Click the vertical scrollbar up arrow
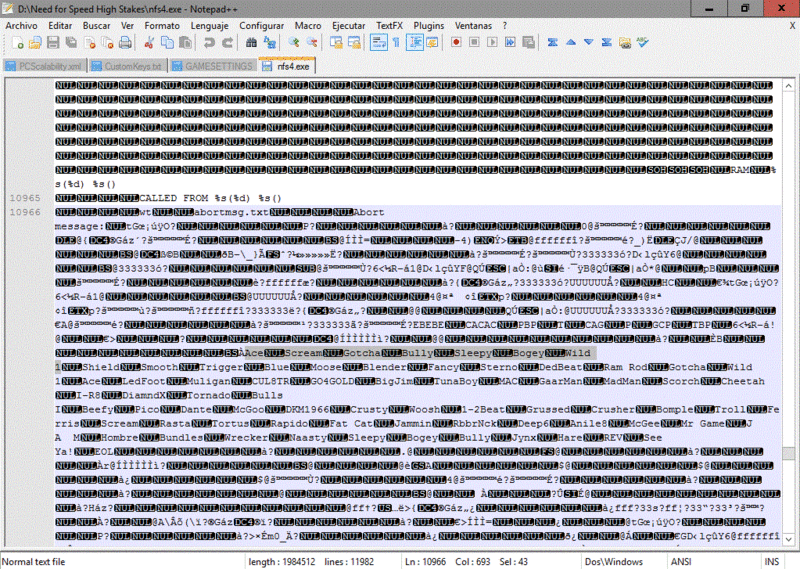Viewport: 800px width, 569px height. (x=789, y=86)
